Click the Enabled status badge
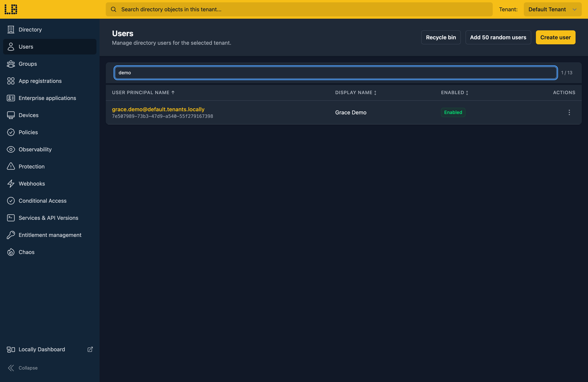Viewport: 588px width, 382px height. (x=453, y=112)
